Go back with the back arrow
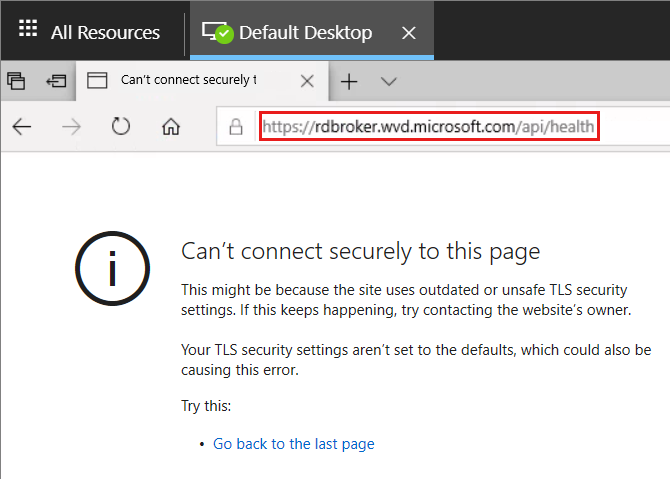The width and height of the screenshot is (670, 479). pyautogui.click(x=22, y=127)
